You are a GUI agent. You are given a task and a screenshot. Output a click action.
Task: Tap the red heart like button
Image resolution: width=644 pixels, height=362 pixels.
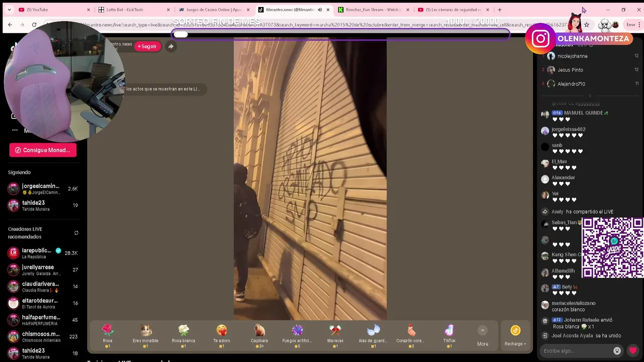click(x=632, y=351)
